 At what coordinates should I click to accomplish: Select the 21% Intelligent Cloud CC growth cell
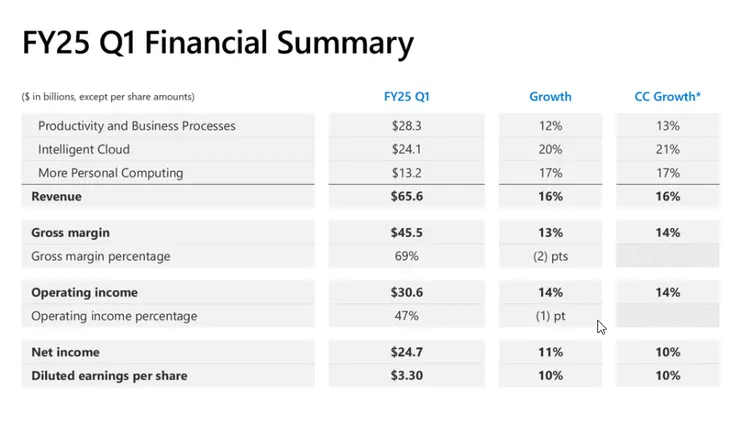click(x=668, y=150)
